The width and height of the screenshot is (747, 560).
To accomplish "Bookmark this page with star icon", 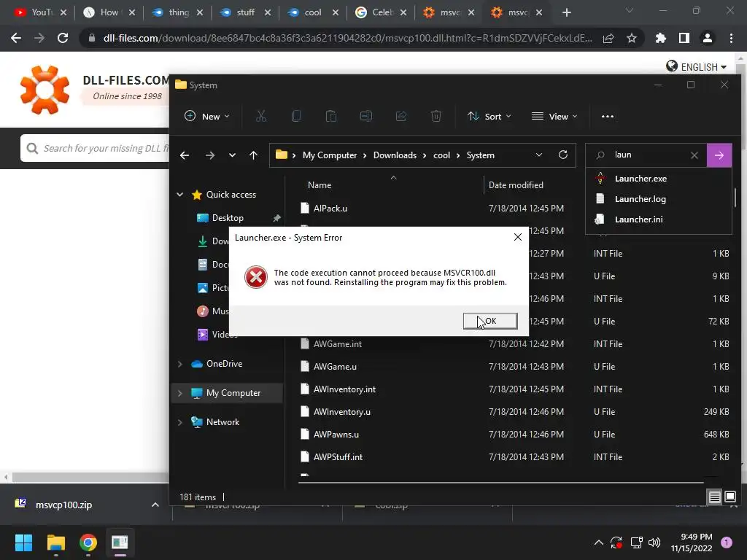I will pyautogui.click(x=632, y=38).
